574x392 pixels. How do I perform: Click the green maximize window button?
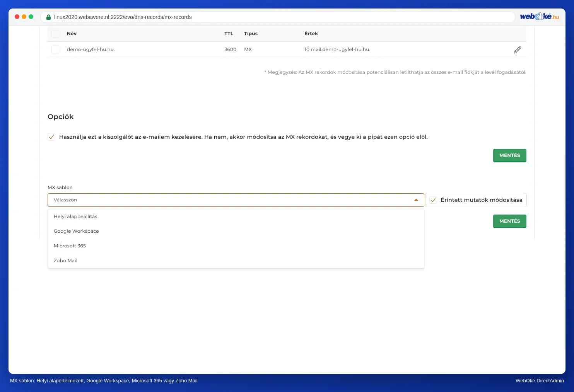(31, 17)
